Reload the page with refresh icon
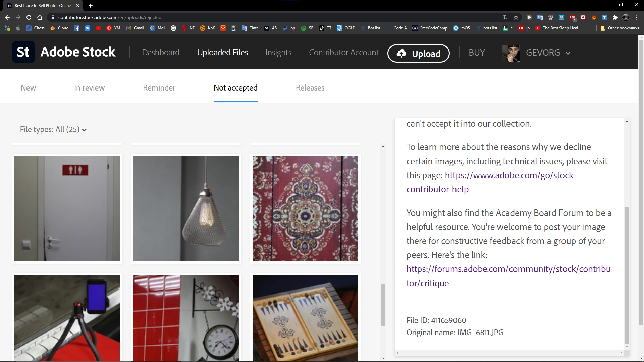644x362 pixels. (x=29, y=17)
